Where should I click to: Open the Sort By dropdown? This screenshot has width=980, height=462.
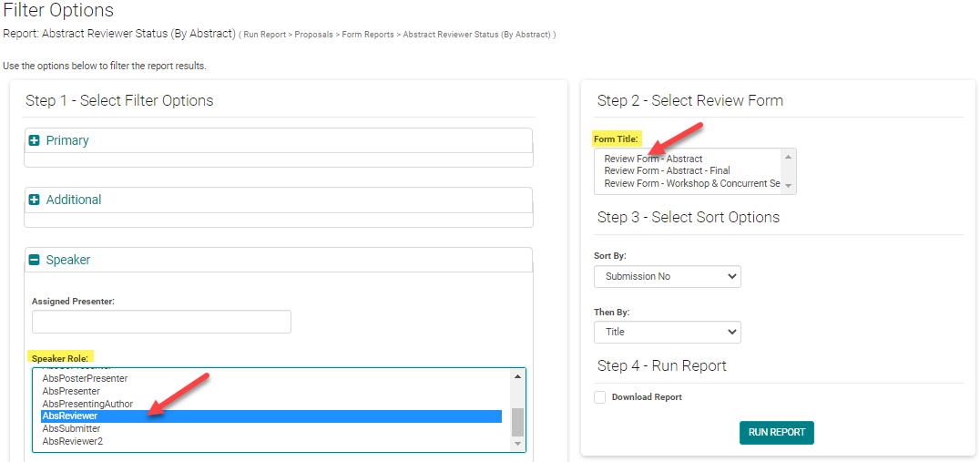668,276
